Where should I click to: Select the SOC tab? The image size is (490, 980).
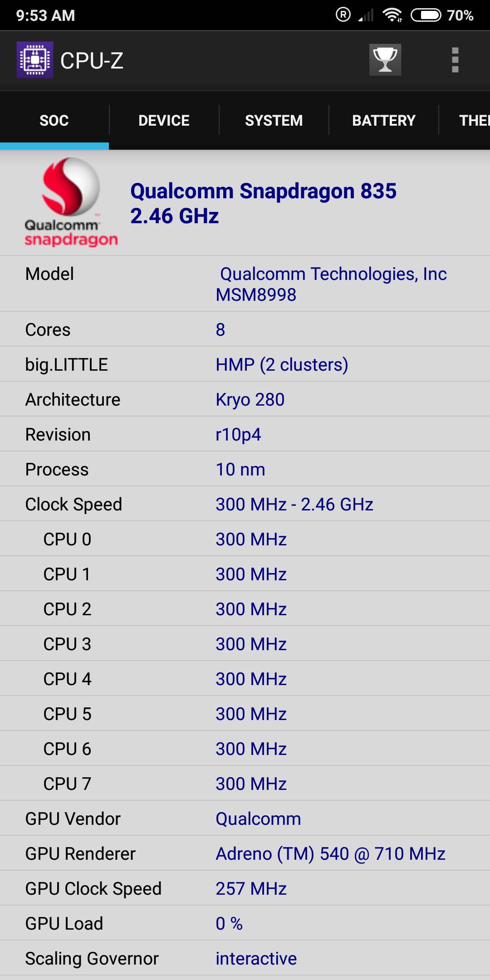pos(54,120)
